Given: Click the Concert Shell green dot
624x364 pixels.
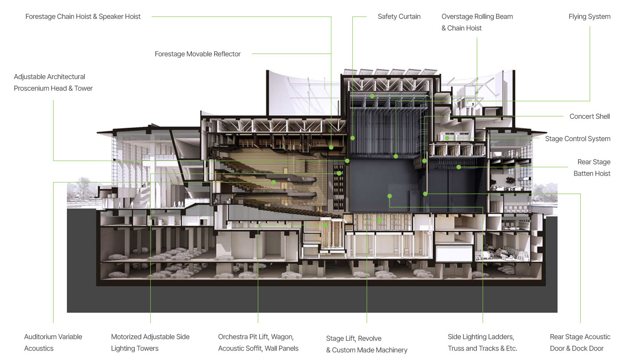Looking at the screenshot, I should pyautogui.click(x=424, y=161).
